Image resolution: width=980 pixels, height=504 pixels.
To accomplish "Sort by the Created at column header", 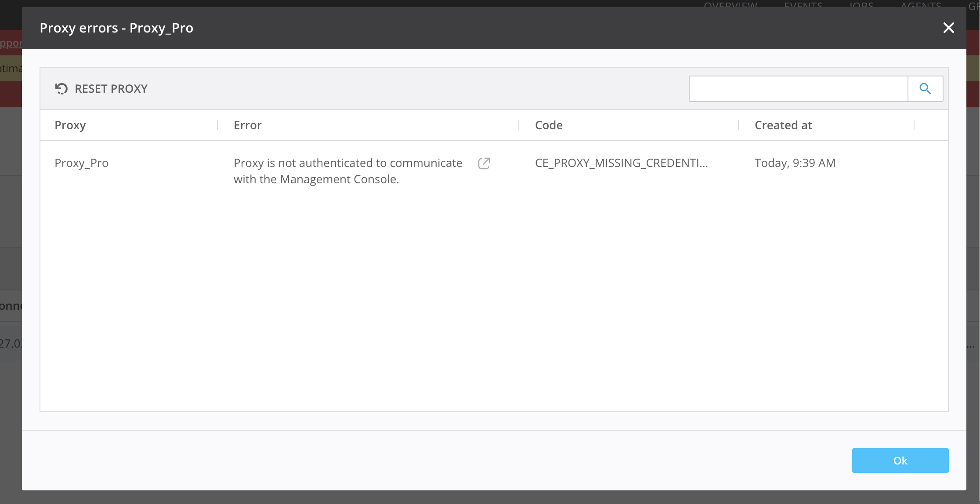I will [783, 125].
